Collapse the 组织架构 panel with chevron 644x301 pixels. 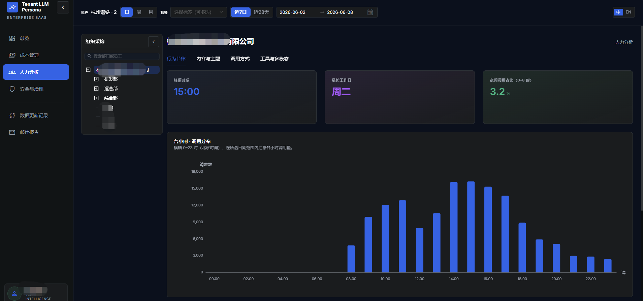point(154,42)
